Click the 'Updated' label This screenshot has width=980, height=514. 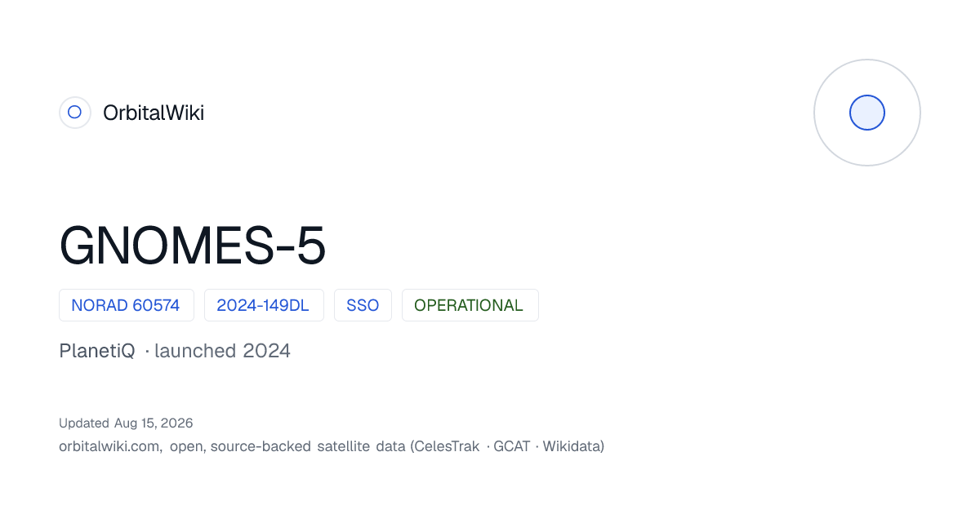(x=84, y=423)
